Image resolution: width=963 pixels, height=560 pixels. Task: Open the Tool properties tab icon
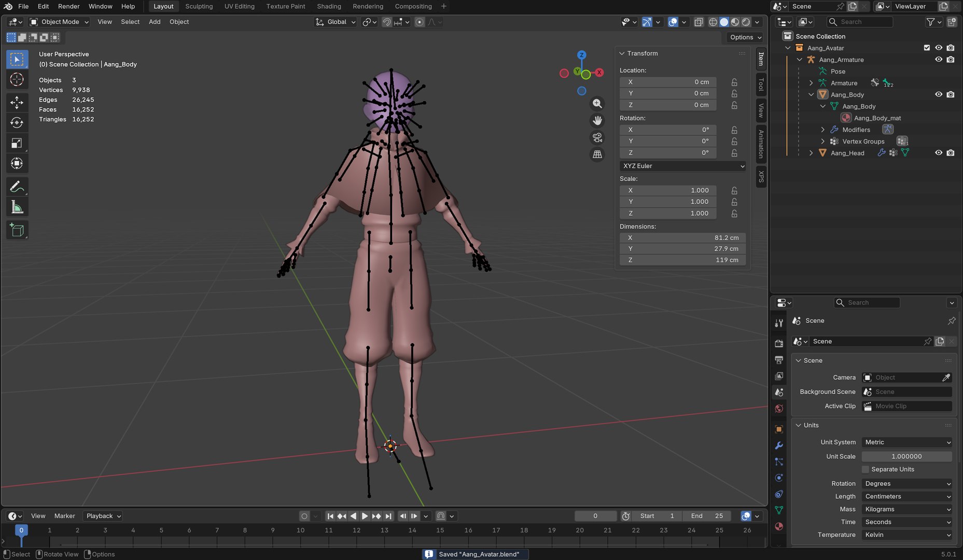click(x=779, y=323)
